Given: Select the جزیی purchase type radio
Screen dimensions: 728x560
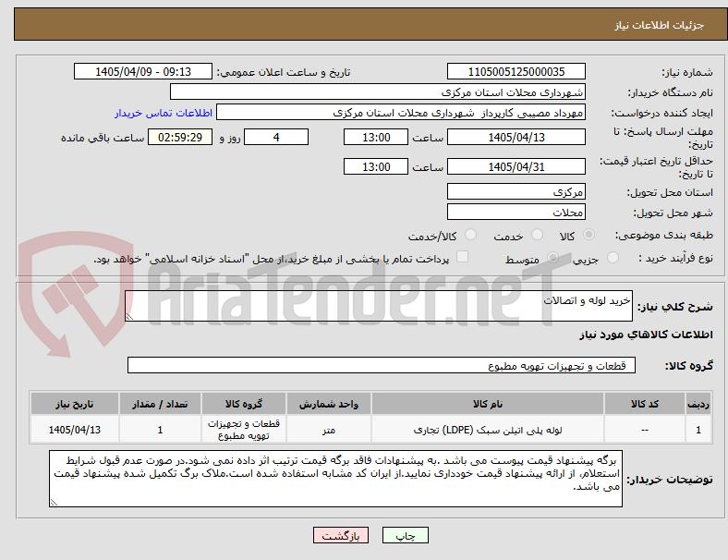Looking at the screenshot, I should coord(613,258).
